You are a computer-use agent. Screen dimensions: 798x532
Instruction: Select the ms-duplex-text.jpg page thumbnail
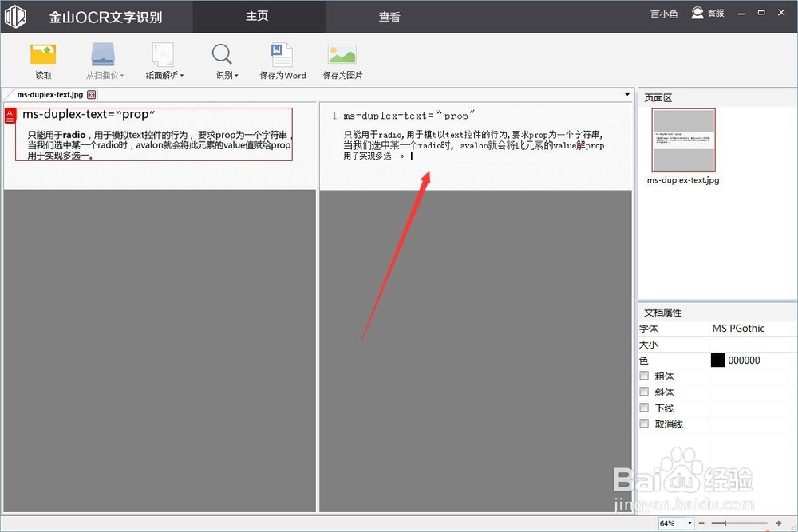pos(683,140)
